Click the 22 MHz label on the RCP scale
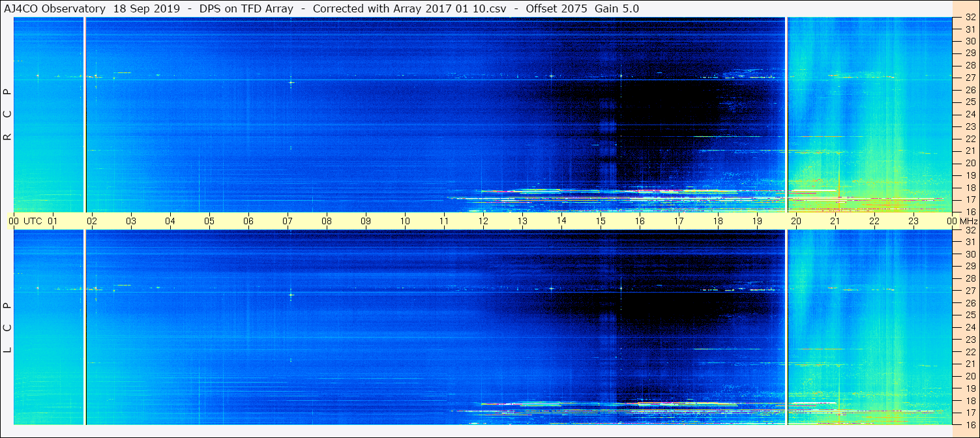The image size is (980, 438). click(970, 139)
